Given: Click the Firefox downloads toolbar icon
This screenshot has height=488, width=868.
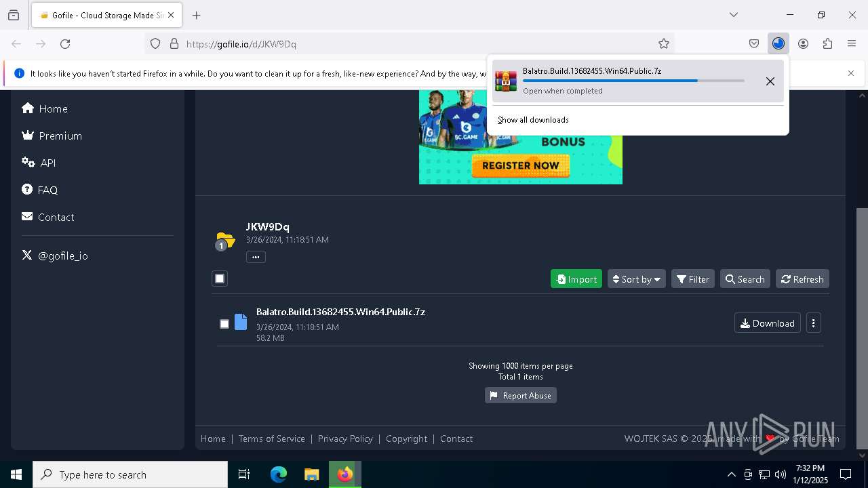Looking at the screenshot, I should pos(778,43).
